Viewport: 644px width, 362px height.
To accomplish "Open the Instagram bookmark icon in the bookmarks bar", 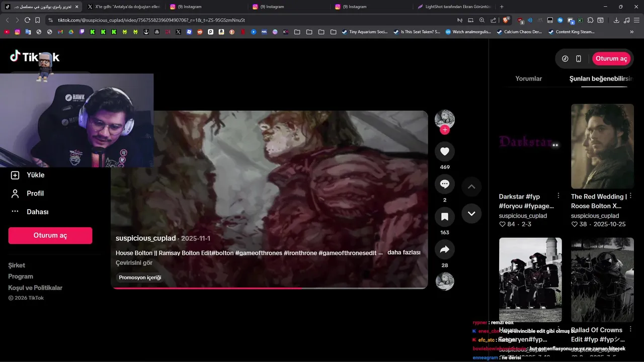I will click(x=17, y=32).
